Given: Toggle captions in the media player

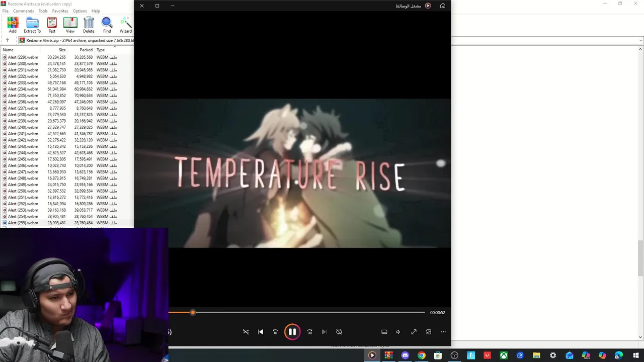Looking at the screenshot, I should (x=384, y=332).
